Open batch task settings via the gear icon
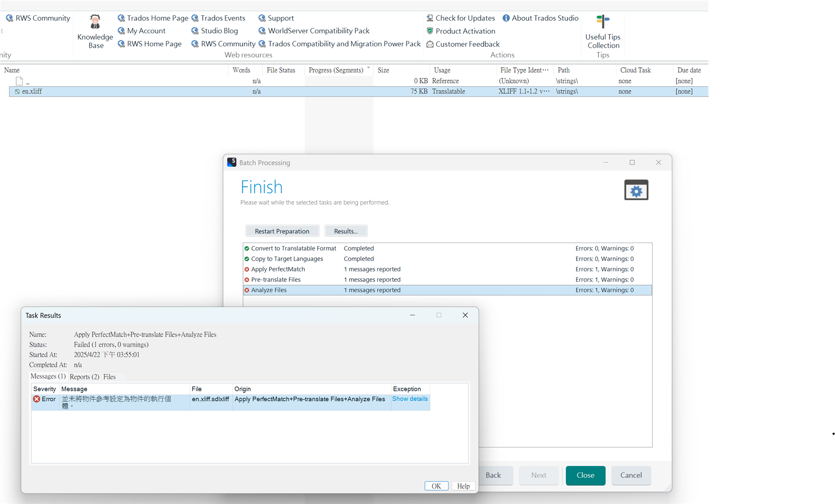This screenshot has height=504, width=835. [636, 190]
